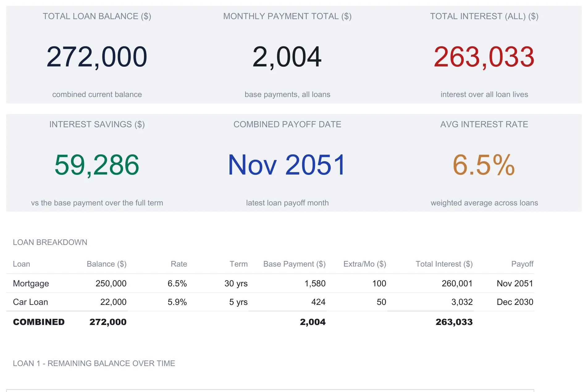Screen dimensions: 588x392
Task: Click 'vs the base payment over the full term'
Action: pyautogui.click(x=97, y=203)
